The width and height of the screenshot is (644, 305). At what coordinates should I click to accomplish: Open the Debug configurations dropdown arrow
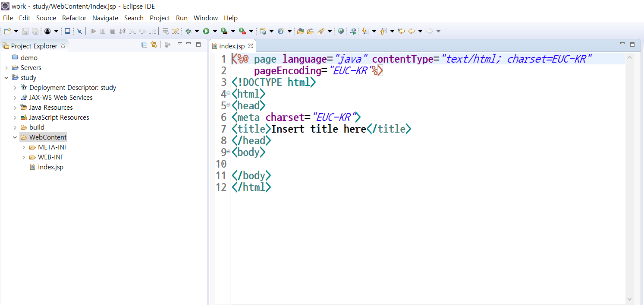pos(197,31)
